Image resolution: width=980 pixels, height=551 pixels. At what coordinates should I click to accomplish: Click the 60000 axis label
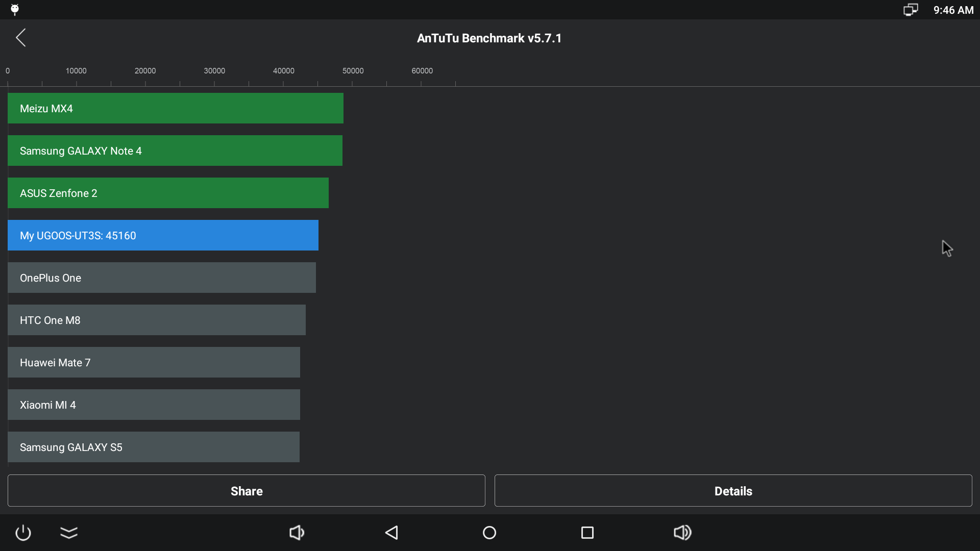point(422,71)
